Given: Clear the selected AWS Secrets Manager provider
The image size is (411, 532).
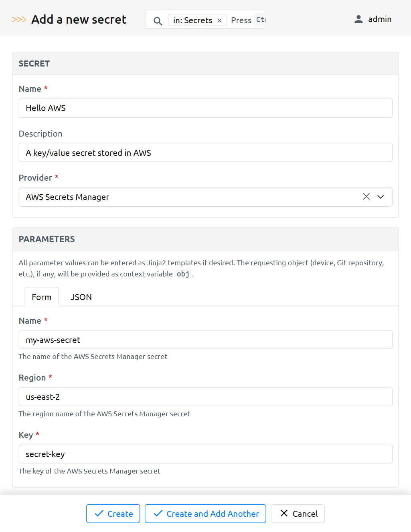Looking at the screenshot, I should [x=366, y=197].
